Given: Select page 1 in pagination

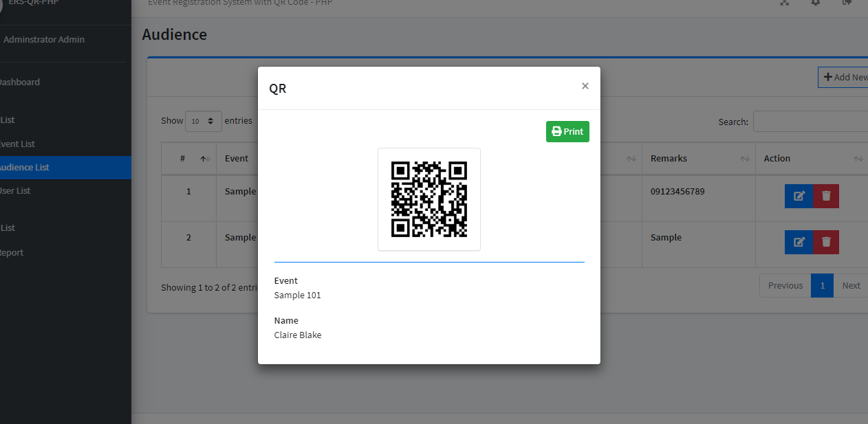Looking at the screenshot, I should coord(823,285).
